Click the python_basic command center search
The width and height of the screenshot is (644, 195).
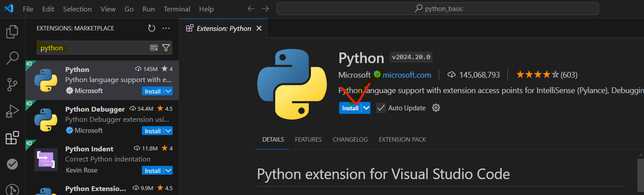[437, 9]
